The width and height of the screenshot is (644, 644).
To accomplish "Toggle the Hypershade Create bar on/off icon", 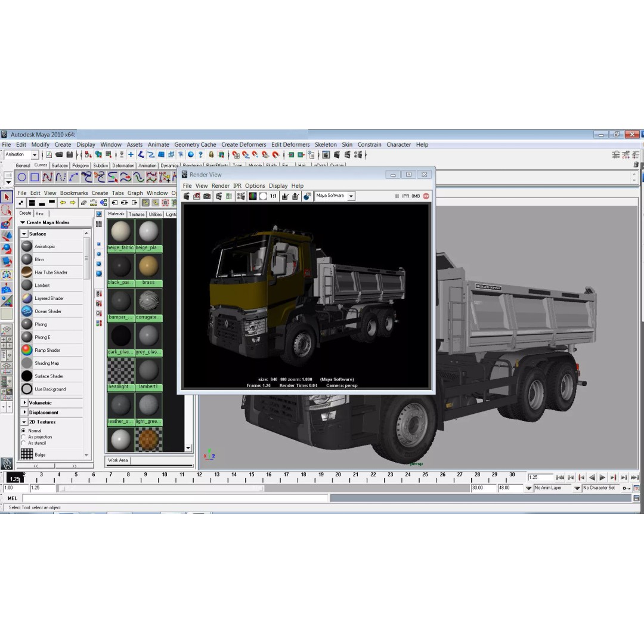I will pyautogui.click(x=21, y=203).
